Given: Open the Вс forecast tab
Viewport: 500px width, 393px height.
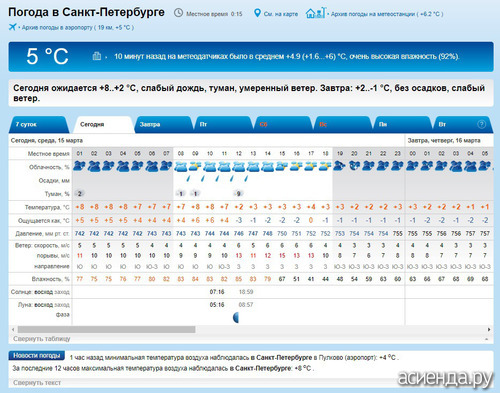Looking at the screenshot, I should (x=343, y=124).
